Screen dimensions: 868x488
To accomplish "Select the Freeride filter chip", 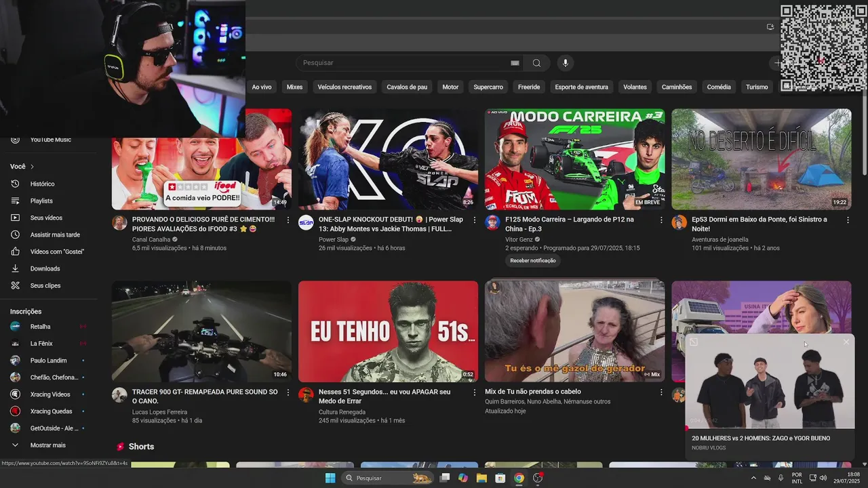I will (x=529, y=87).
